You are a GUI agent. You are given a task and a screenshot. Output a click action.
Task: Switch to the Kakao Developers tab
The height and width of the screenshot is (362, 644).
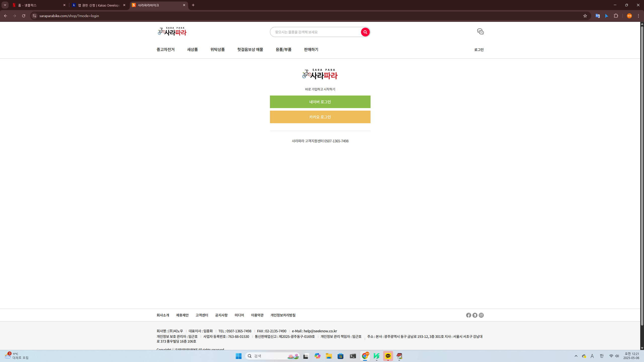99,5
